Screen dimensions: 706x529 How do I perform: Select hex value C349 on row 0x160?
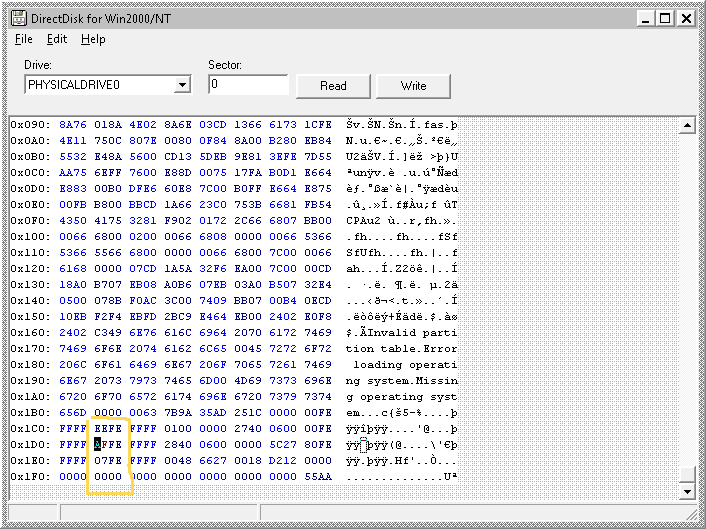pyautogui.click(x=108, y=333)
